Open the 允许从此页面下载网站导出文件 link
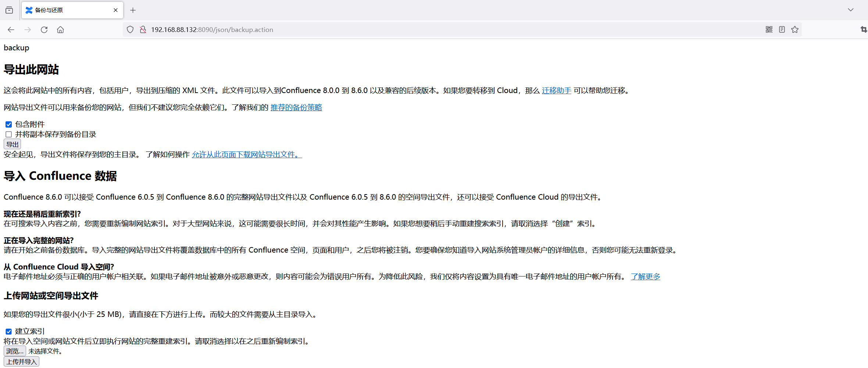868x368 pixels. click(247, 155)
